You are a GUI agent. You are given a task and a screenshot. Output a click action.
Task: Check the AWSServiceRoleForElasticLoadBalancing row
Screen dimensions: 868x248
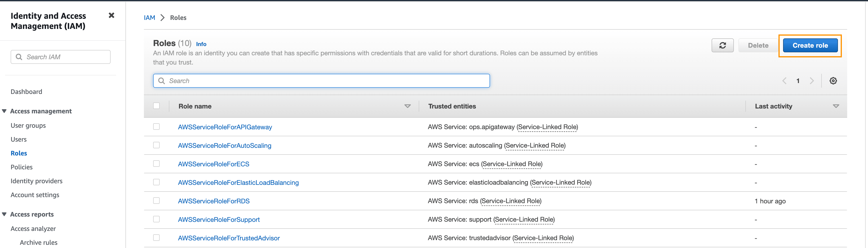tap(156, 182)
